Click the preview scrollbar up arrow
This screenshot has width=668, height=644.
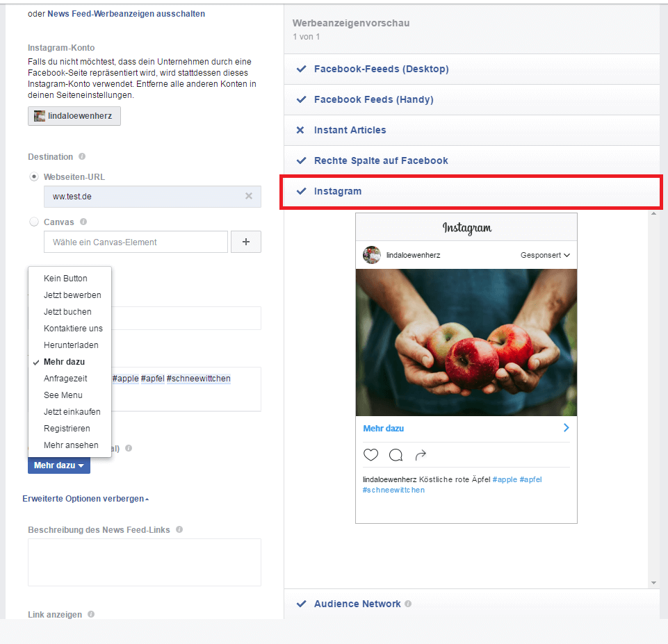coord(653,213)
